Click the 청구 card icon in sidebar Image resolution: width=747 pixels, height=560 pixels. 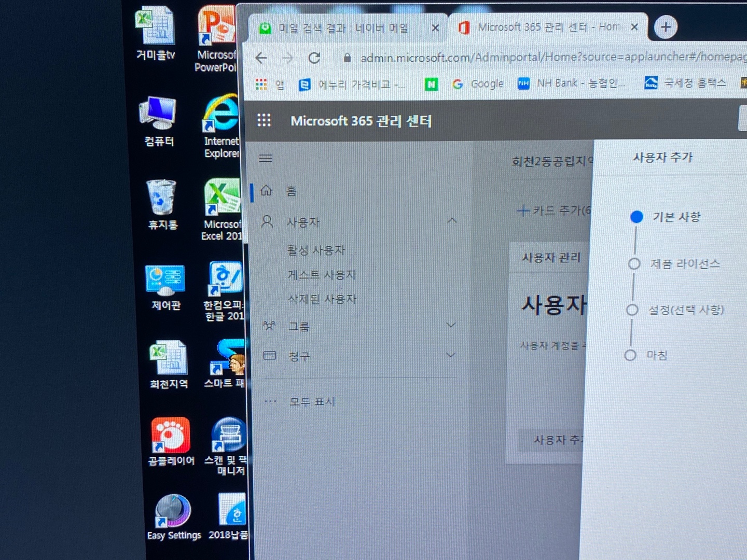[270, 356]
